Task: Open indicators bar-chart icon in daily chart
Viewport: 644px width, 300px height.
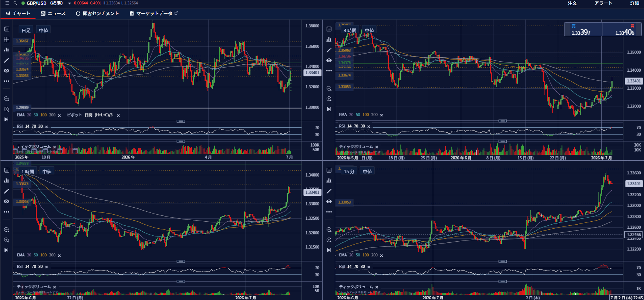Action: [7, 50]
